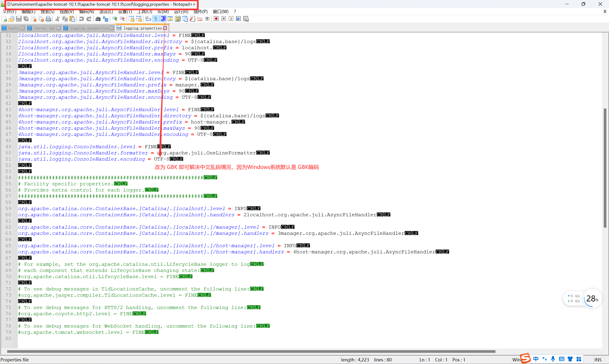Open the Function List icon

coord(192,19)
